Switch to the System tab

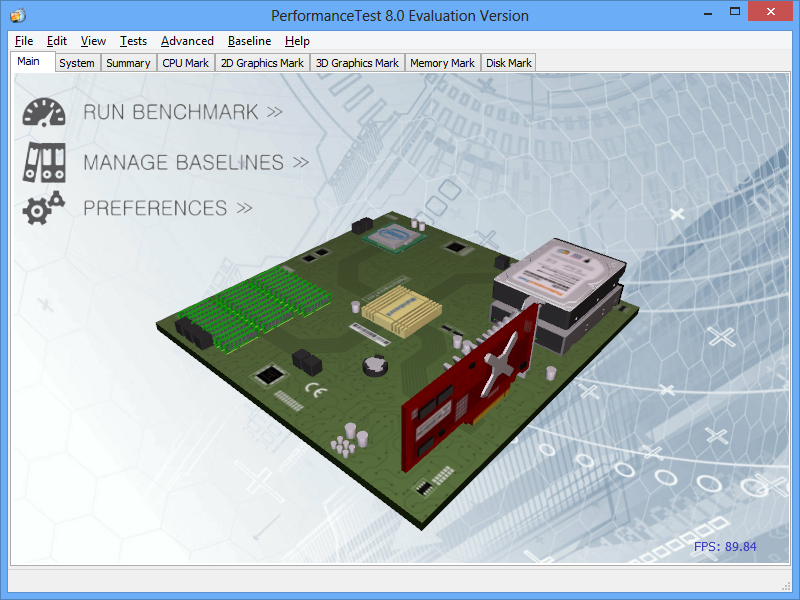[x=77, y=63]
